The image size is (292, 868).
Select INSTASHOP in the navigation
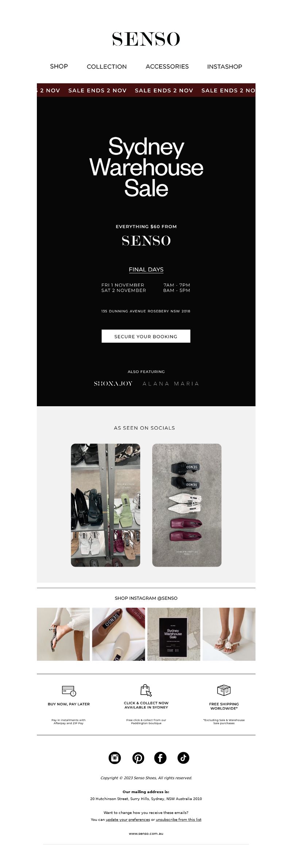[224, 66]
